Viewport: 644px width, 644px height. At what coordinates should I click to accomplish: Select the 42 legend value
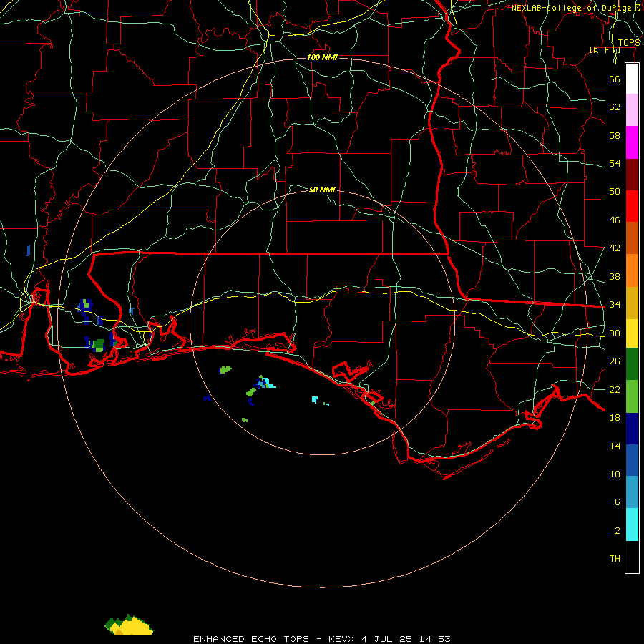(x=615, y=248)
